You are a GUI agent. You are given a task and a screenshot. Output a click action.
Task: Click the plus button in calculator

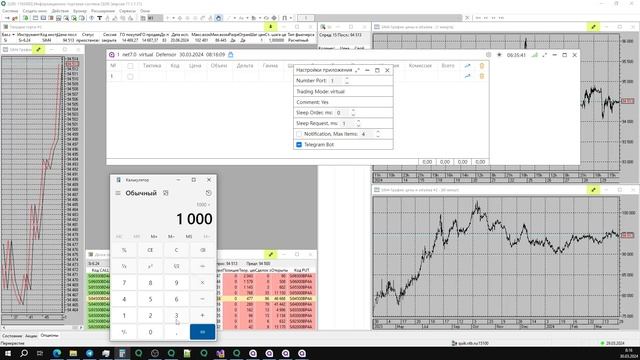[202, 316]
